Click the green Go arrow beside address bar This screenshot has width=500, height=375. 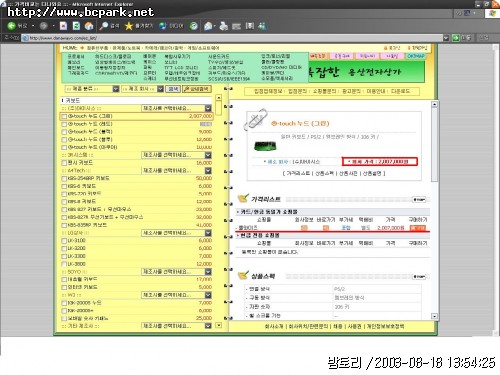point(456,38)
